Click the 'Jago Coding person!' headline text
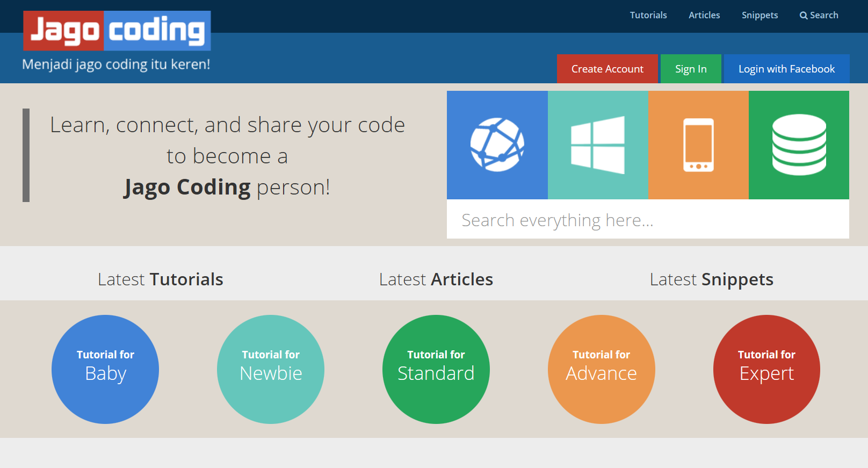This screenshot has width=868, height=468. click(227, 188)
